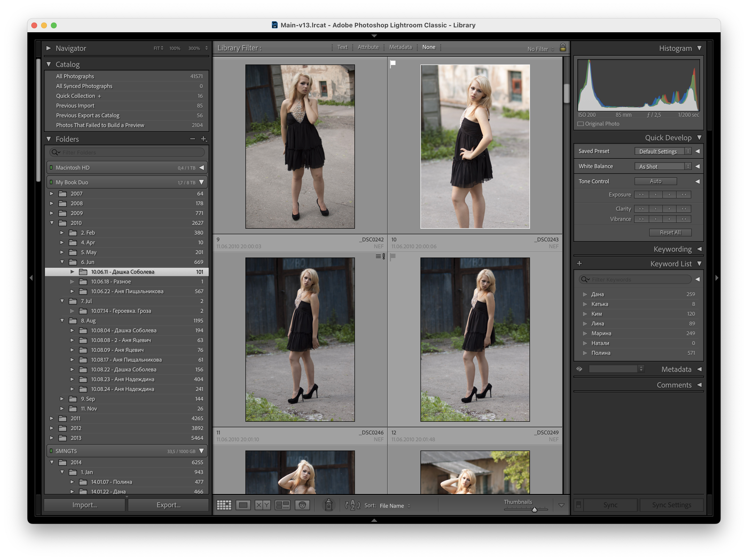Collapse the Folders panel
This screenshot has height=560, width=748.
[x=49, y=139]
